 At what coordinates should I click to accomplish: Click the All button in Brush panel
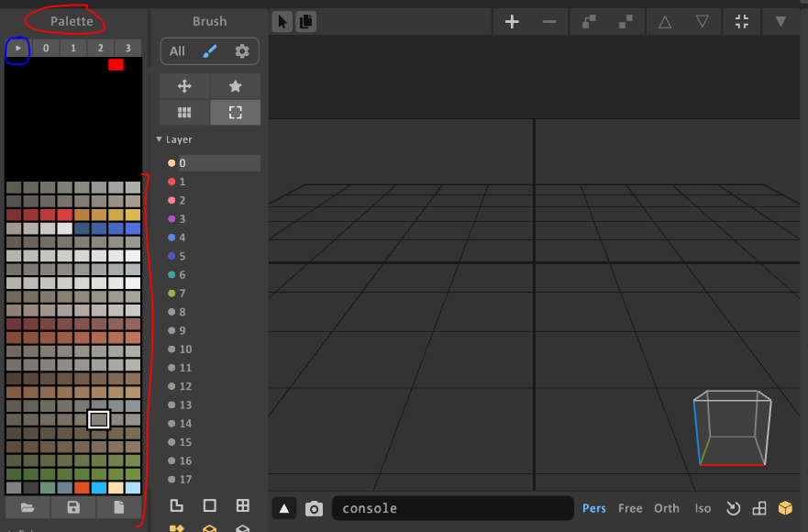tap(177, 51)
